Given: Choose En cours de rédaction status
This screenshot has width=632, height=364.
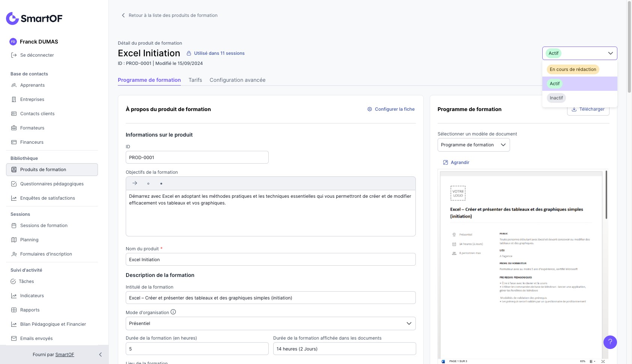Looking at the screenshot, I should pos(573,69).
